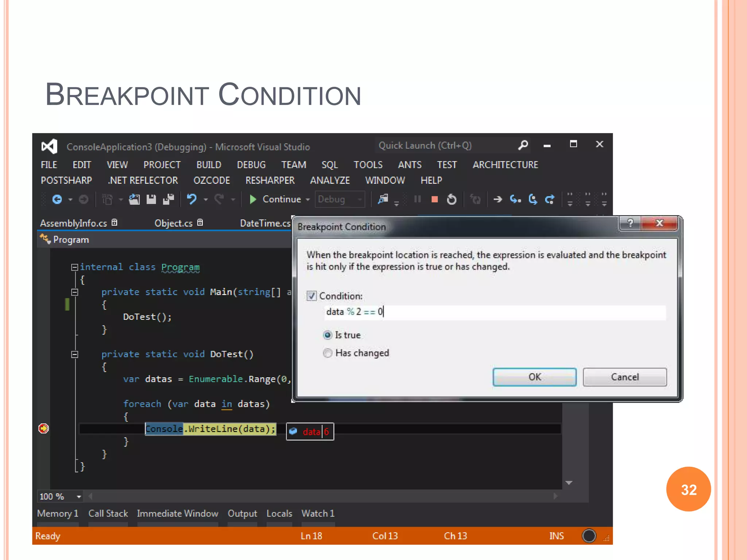This screenshot has height=560, width=747.
Task: Click Cancel in Breakpoint Condition dialog
Action: pos(625,377)
